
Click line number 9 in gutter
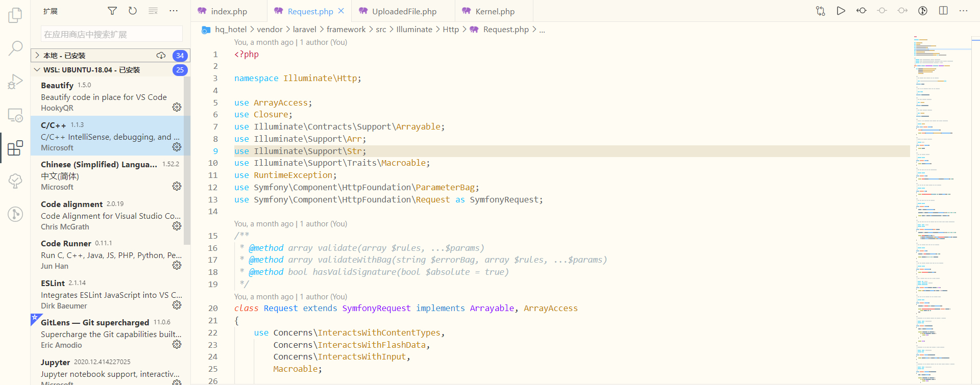[x=215, y=151]
